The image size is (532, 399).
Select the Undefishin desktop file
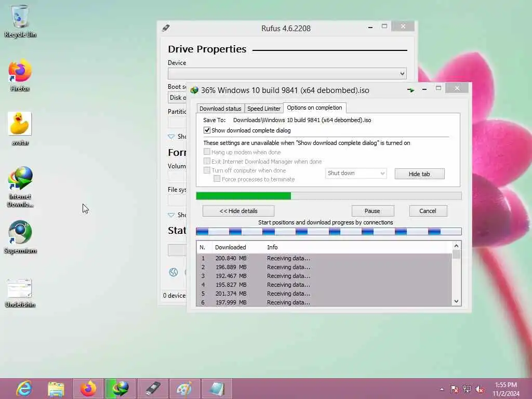coord(20,293)
